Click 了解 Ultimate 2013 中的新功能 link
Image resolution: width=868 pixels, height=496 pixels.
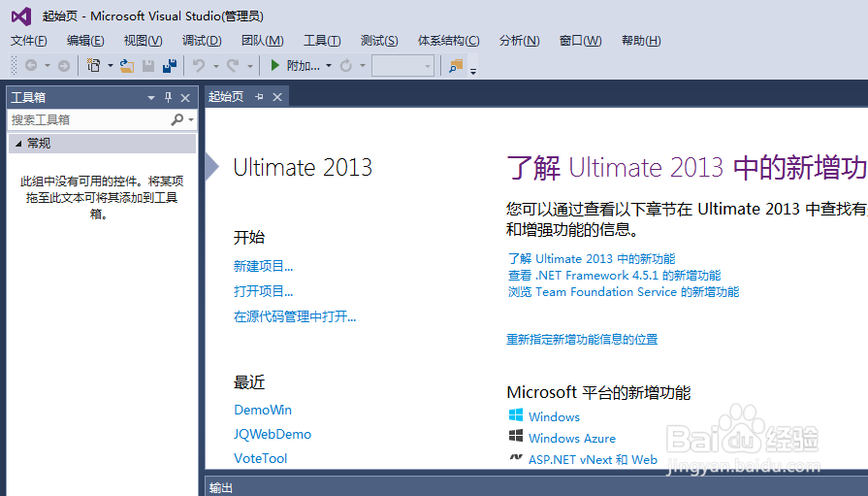[x=592, y=259]
